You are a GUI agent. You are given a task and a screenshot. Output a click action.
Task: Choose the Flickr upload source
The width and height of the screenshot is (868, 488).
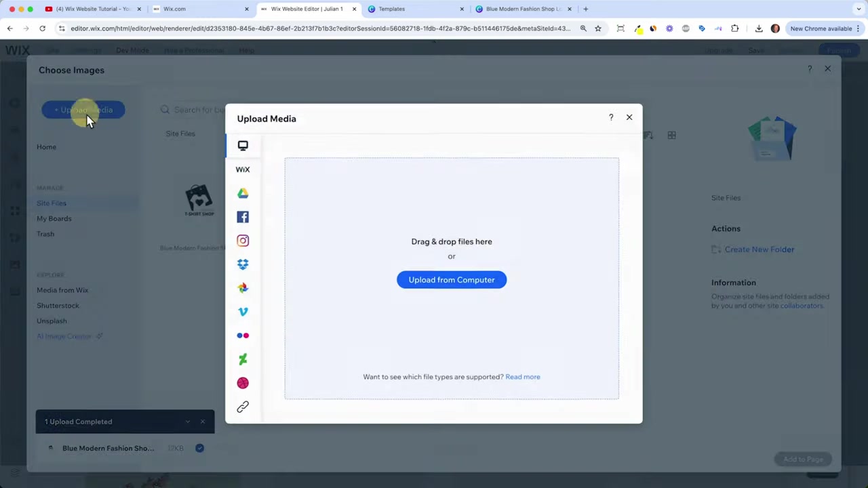[x=243, y=335]
